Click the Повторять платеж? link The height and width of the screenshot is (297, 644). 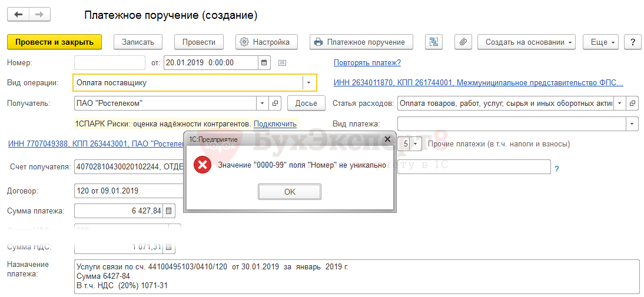(x=367, y=63)
